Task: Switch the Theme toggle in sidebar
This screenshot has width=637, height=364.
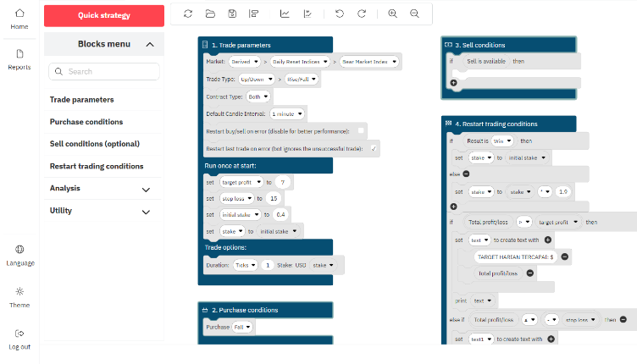Action: [19, 297]
